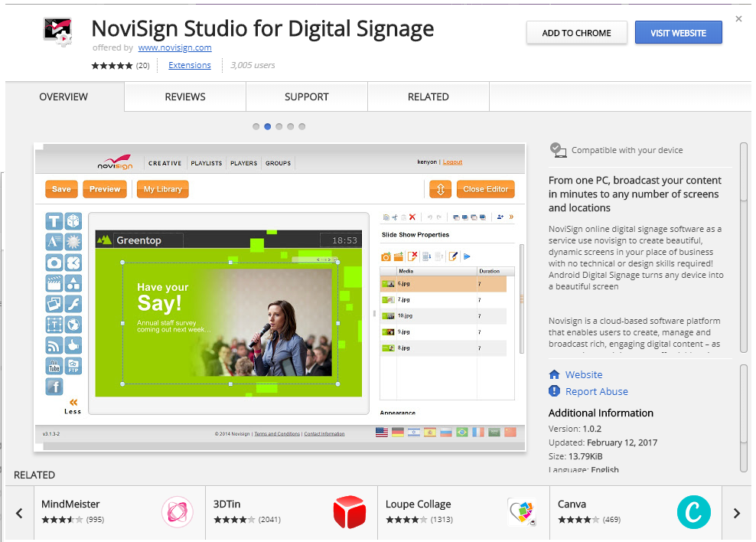Screen dimensions: 756x542
Task: Open the www.novisign.com link
Action: point(175,47)
